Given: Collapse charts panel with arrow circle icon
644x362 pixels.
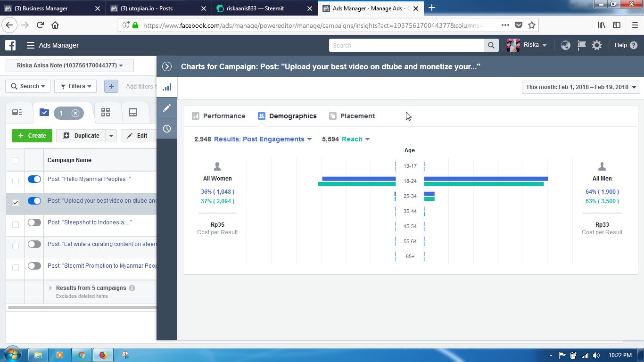Looking at the screenshot, I should point(167,66).
